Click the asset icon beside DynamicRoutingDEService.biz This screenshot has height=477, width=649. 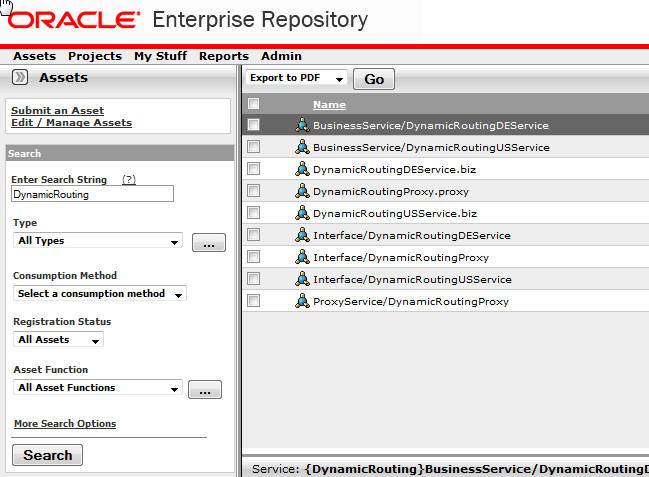tap(302, 169)
